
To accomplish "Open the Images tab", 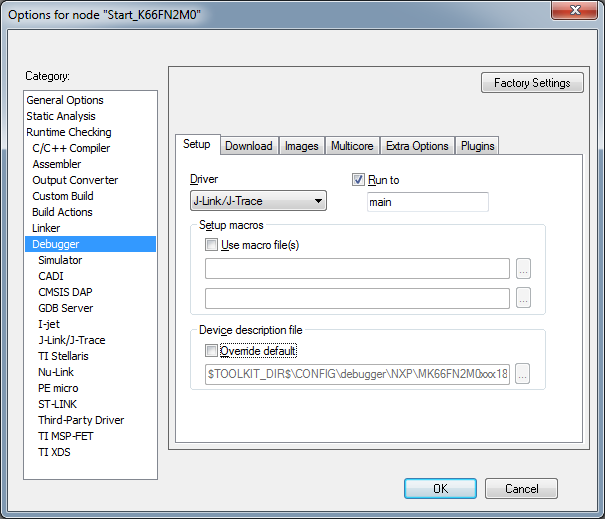I will pos(301,146).
